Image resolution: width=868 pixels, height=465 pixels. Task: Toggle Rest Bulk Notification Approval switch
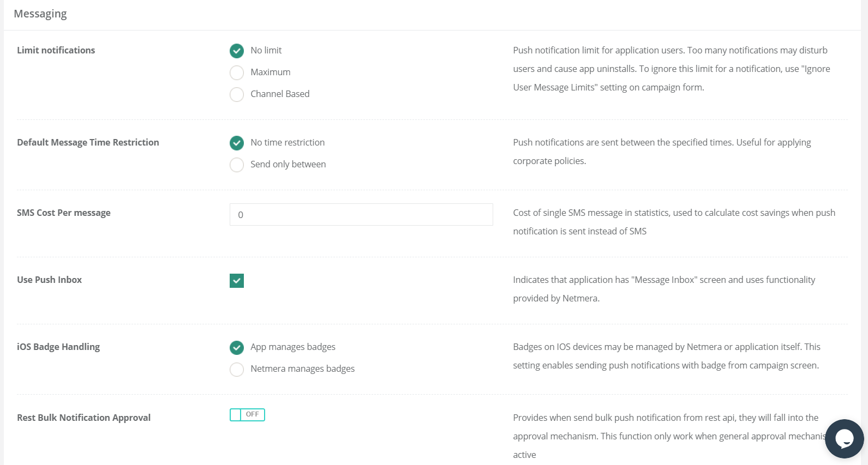tap(247, 415)
